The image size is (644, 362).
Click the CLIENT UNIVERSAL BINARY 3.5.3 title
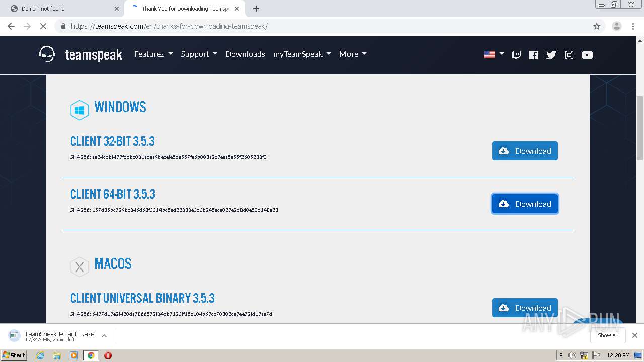pyautogui.click(x=142, y=298)
